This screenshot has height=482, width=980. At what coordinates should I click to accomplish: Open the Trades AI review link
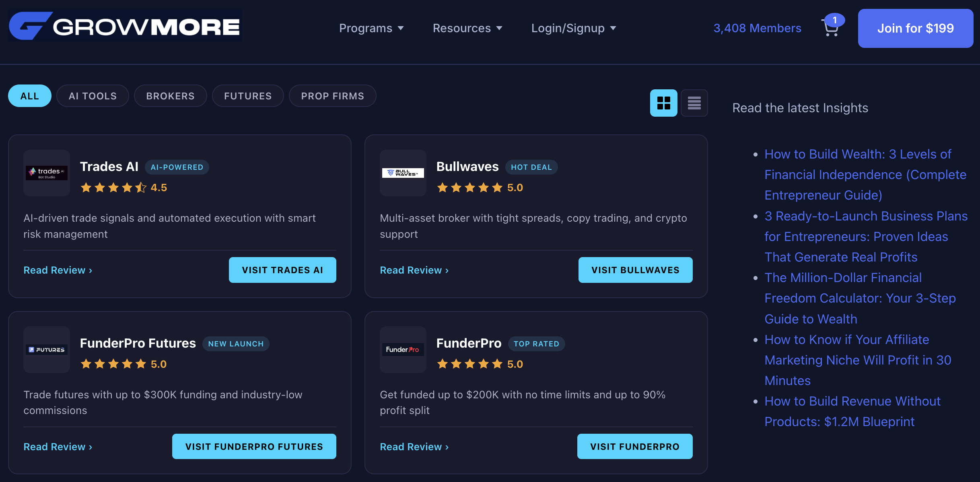58,270
